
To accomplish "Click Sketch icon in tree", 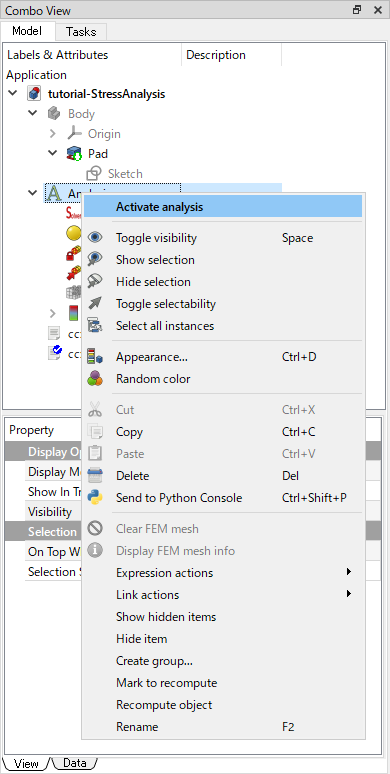I will click(94, 174).
